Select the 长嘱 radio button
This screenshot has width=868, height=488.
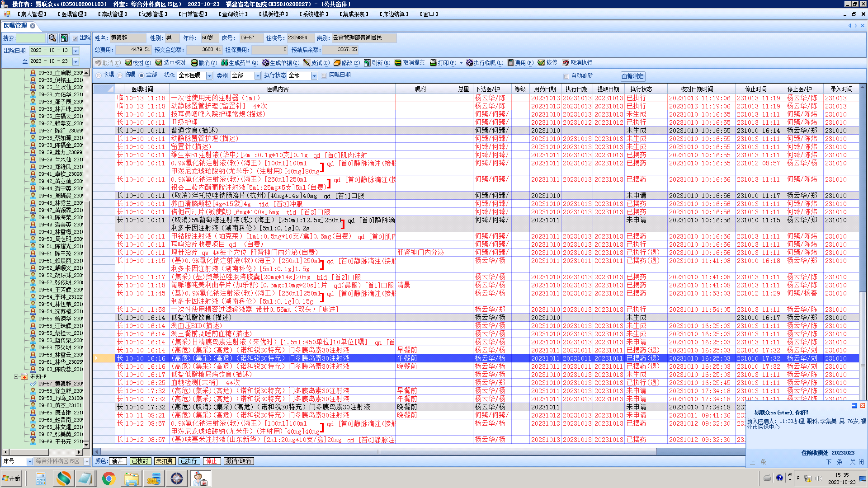point(99,75)
